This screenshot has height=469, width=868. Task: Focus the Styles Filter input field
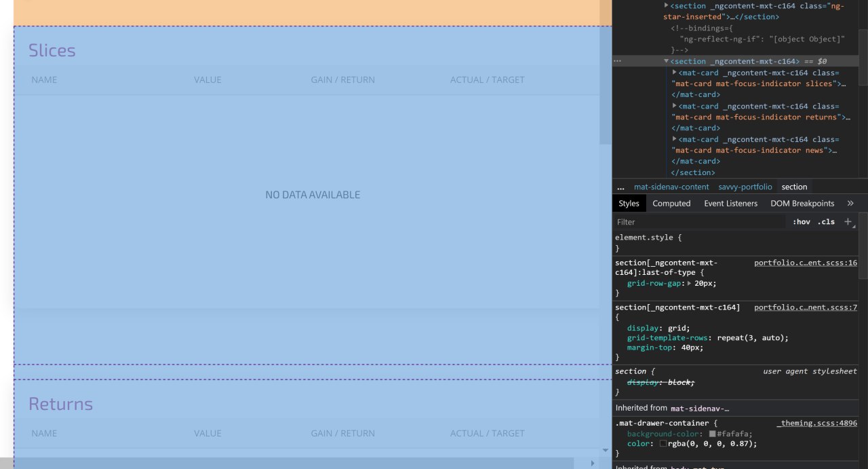[x=698, y=222]
